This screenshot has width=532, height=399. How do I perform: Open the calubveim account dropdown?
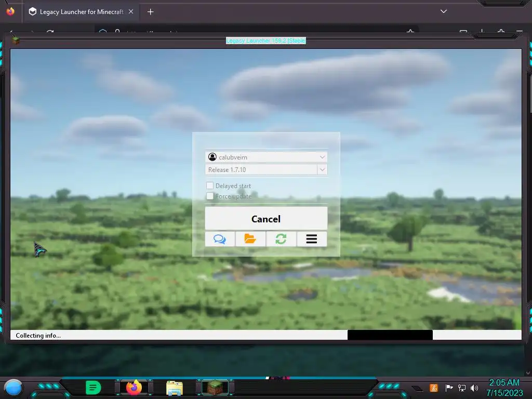266,157
